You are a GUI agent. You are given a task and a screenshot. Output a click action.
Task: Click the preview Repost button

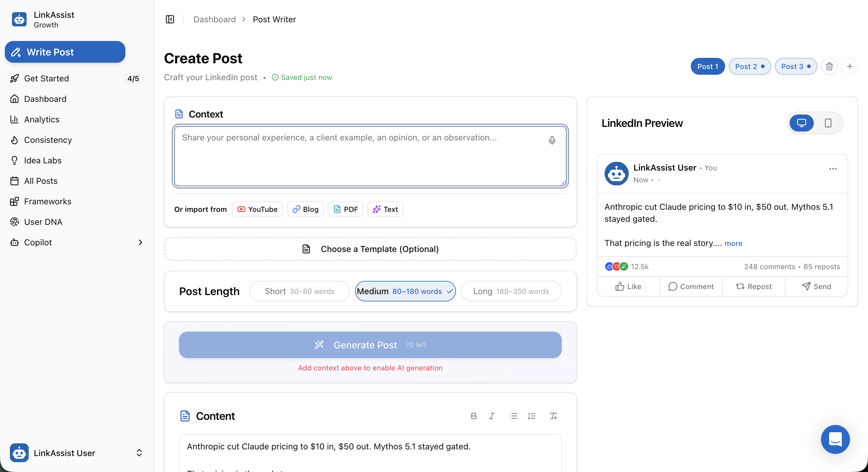tap(753, 286)
